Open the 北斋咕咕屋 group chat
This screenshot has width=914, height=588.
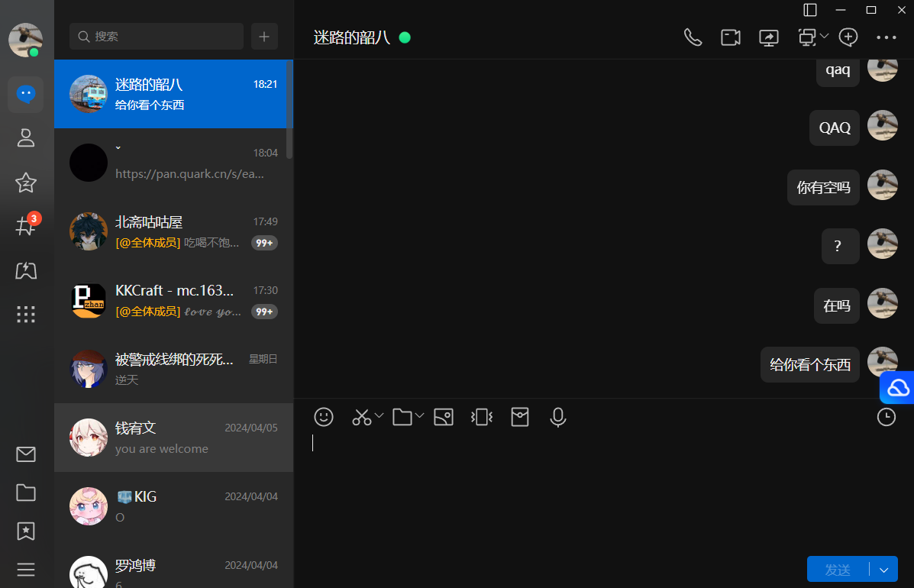pos(173,231)
